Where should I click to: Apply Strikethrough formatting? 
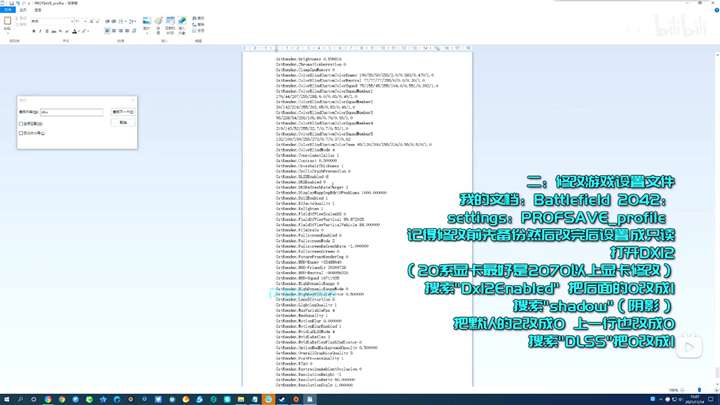[x=54, y=31]
